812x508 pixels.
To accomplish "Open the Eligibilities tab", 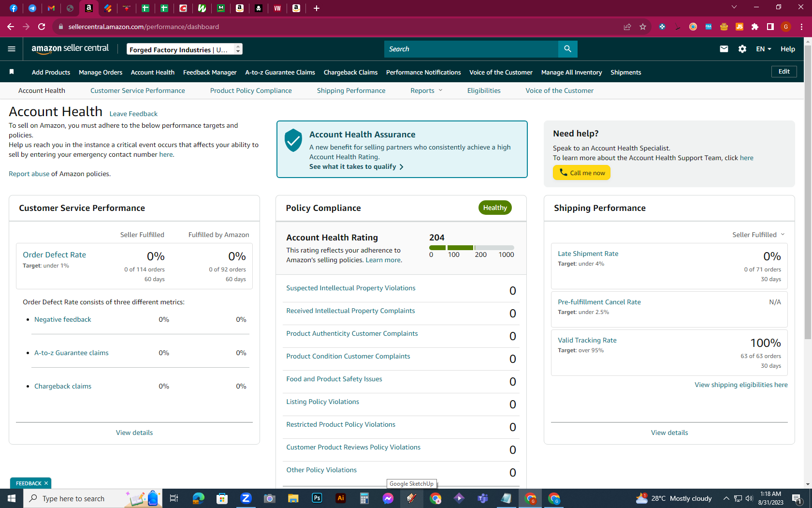I will tap(484, 90).
